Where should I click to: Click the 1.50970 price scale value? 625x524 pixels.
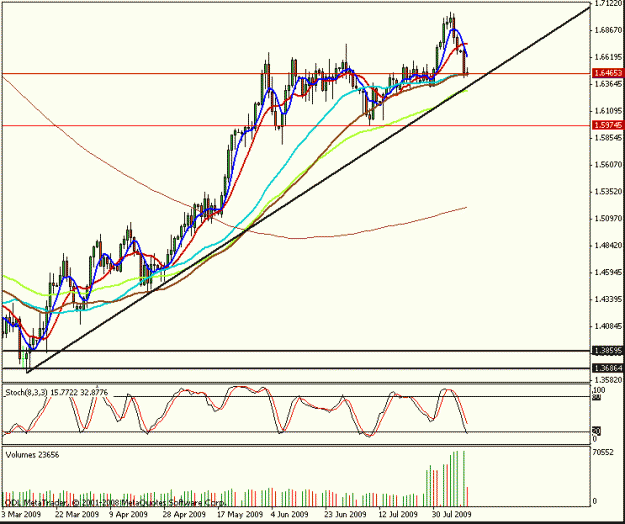click(607, 218)
